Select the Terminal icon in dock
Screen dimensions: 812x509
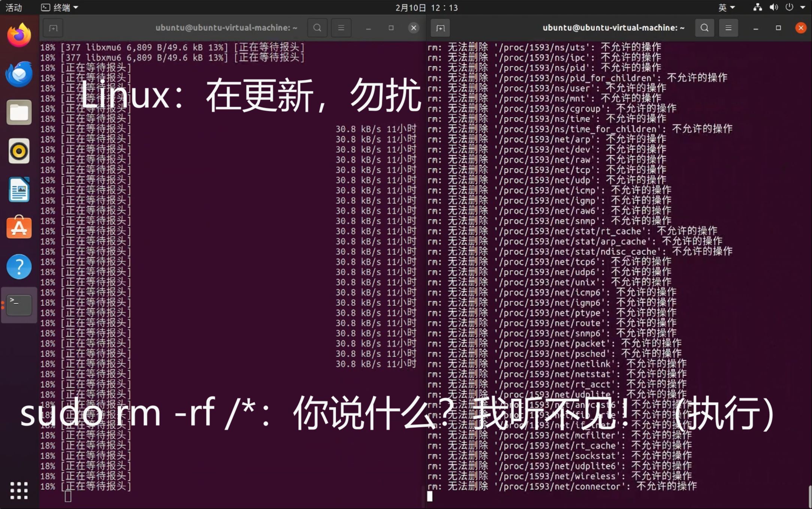(x=19, y=305)
